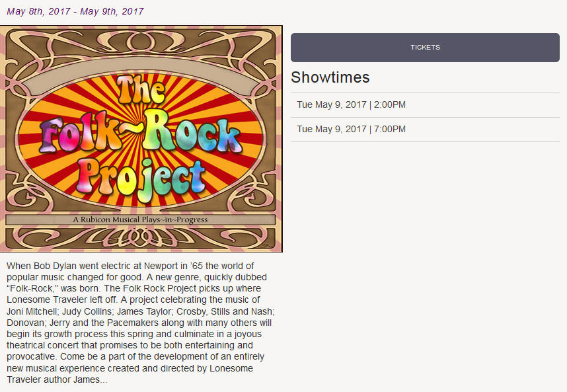Open the Folk-Rock Project poster image

tap(141, 139)
